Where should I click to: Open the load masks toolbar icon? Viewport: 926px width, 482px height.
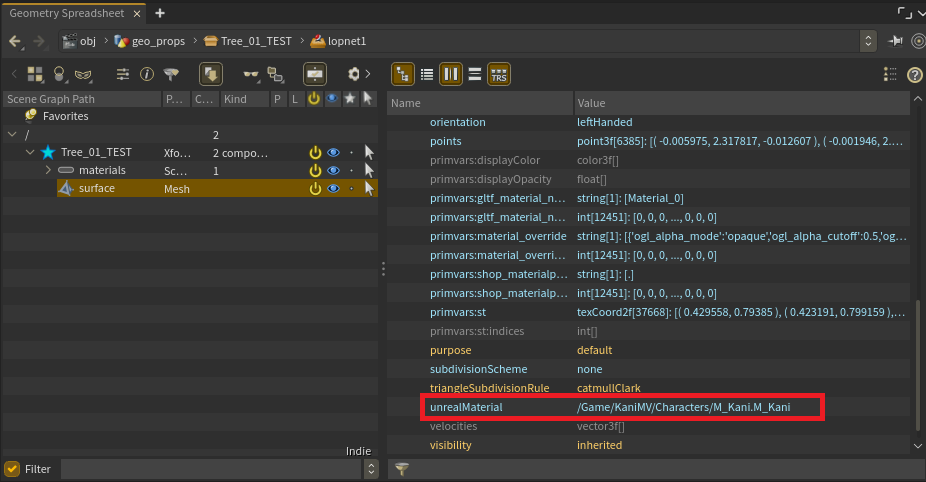[x=35, y=74]
